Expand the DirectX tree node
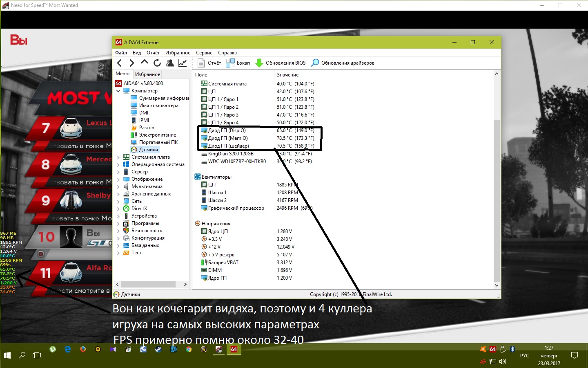The height and width of the screenshot is (368, 588). point(118,209)
